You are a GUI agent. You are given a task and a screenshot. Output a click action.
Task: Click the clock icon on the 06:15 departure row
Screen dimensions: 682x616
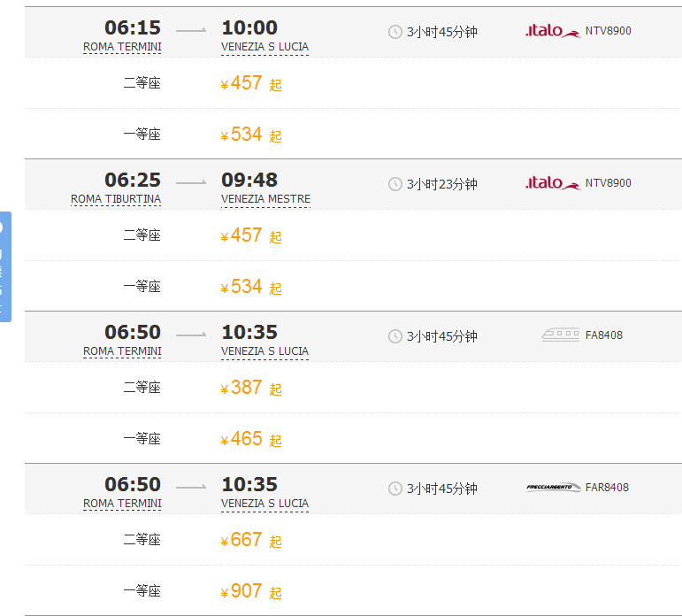(395, 32)
